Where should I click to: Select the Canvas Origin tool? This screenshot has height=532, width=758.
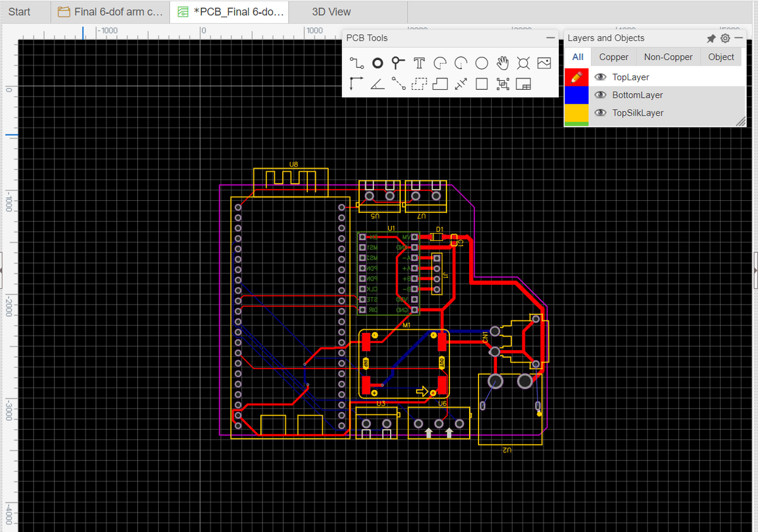tap(357, 83)
